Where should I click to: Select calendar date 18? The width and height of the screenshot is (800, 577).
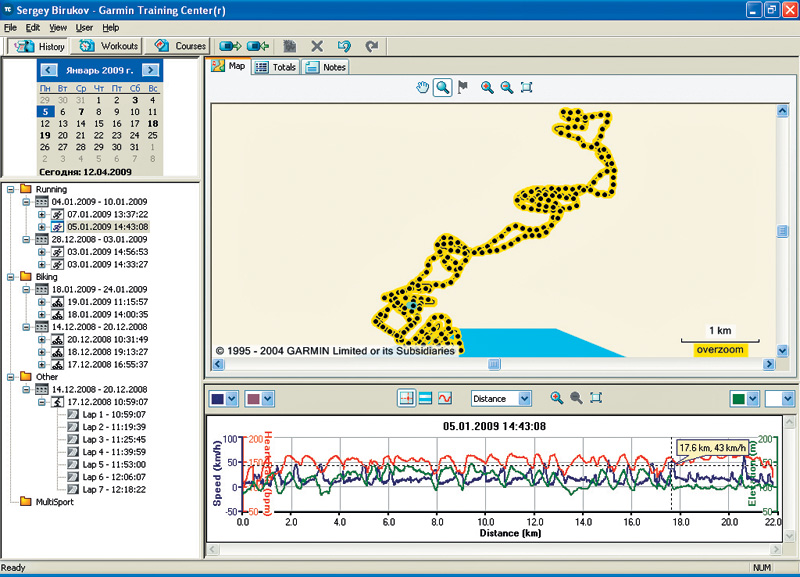(x=153, y=123)
